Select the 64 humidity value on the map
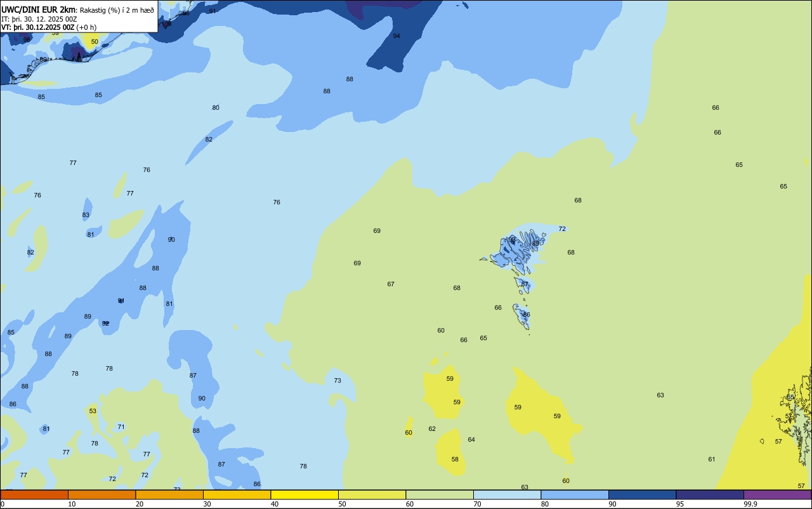The height and width of the screenshot is (509, 812). (471, 440)
